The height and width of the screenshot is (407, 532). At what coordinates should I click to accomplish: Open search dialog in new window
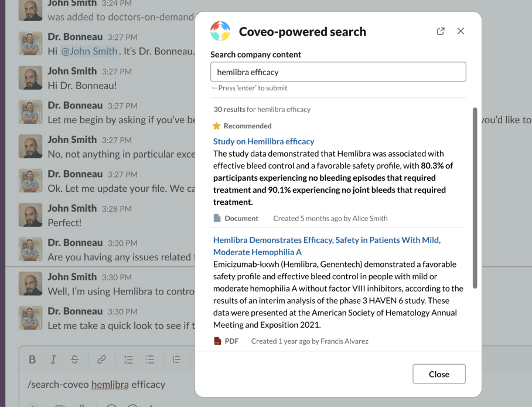pyautogui.click(x=441, y=31)
